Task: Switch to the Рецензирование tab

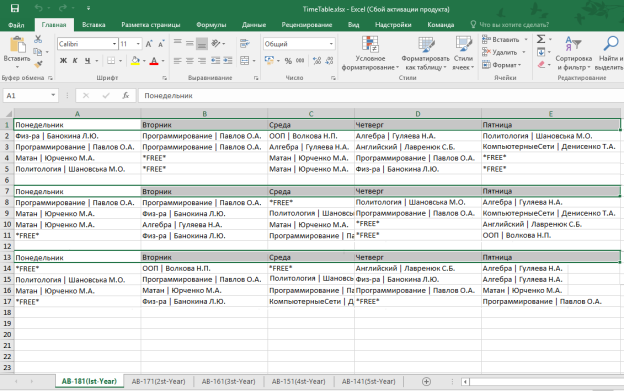Action: [x=306, y=25]
